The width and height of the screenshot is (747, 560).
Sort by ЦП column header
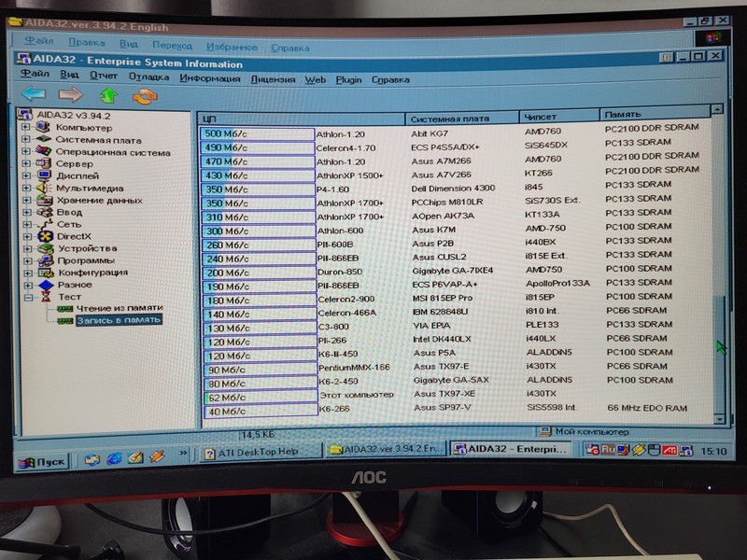click(x=301, y=119)
